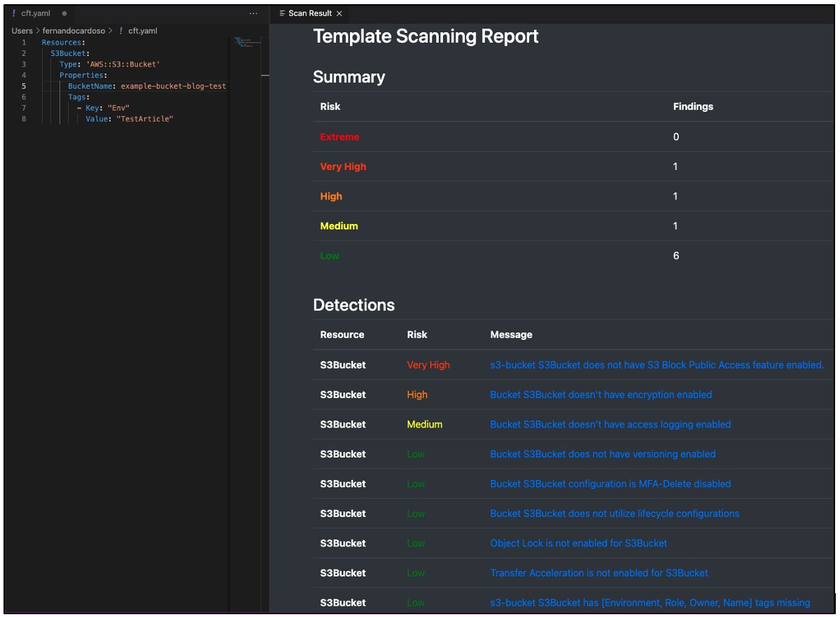
Task: Open the Transfer Acceleration finding link
Action: (x=598, y=573)
